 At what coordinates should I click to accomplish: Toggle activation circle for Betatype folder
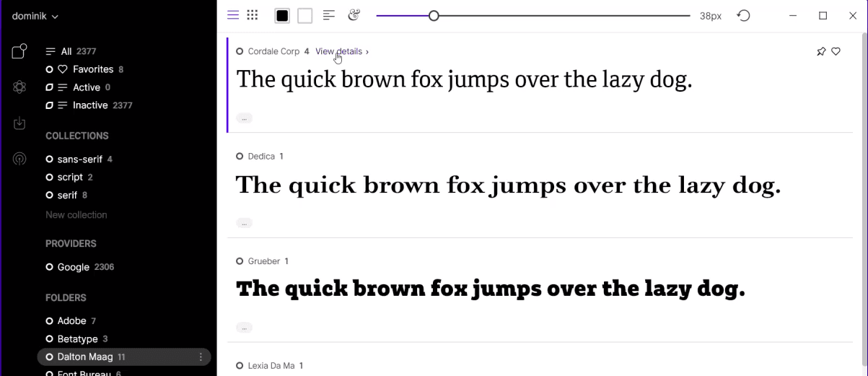(x=49, y=338)
